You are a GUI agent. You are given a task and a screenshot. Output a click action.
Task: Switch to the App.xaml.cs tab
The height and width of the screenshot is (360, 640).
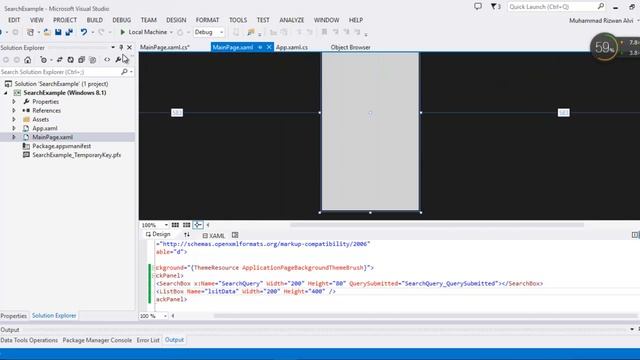pos(292,47)
